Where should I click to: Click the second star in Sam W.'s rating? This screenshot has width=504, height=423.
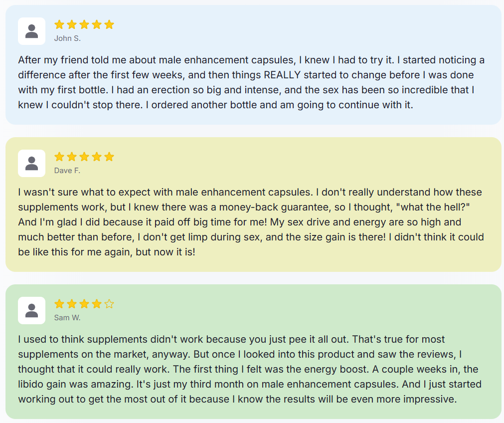(72, 304)
